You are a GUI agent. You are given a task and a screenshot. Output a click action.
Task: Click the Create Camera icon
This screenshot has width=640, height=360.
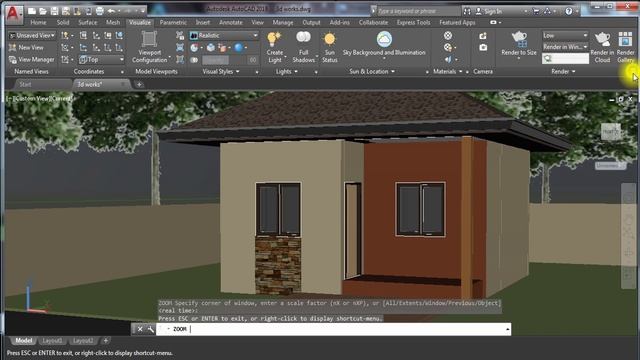click(483, 36)
